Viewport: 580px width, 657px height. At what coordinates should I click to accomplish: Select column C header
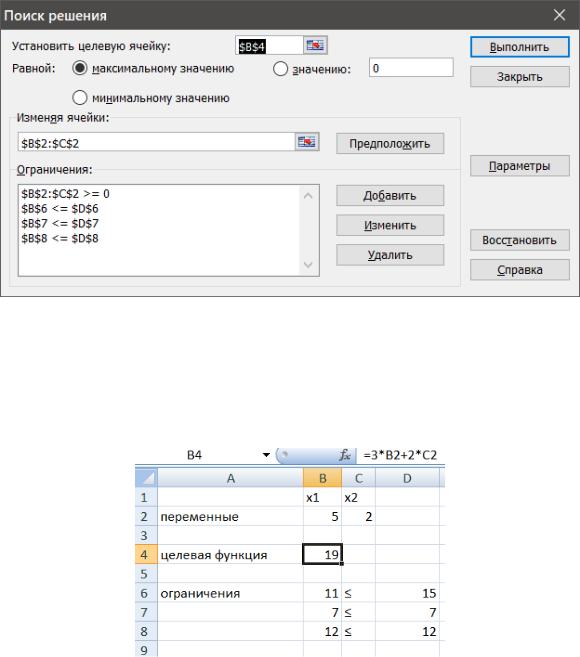pyautogui.click(x=359, y=478)
